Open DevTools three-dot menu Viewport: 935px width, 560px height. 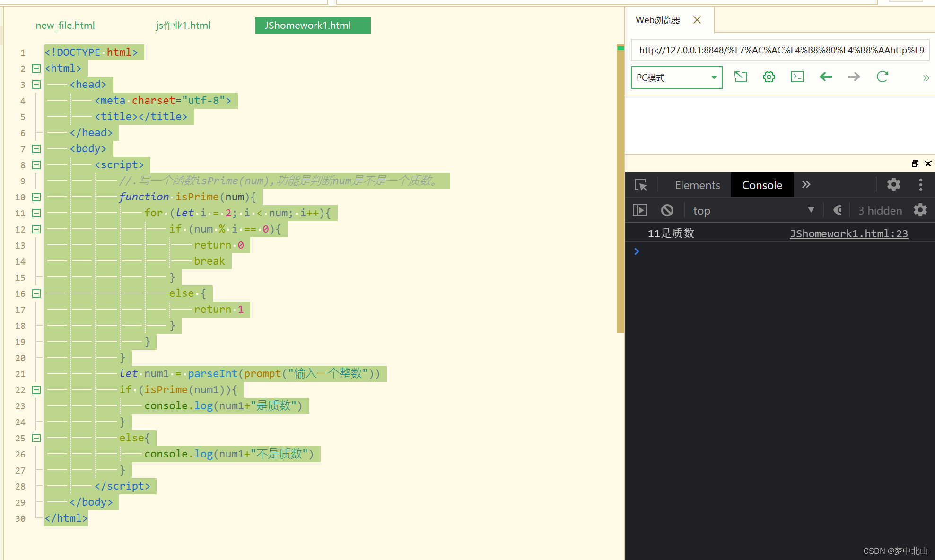(920, 184)
